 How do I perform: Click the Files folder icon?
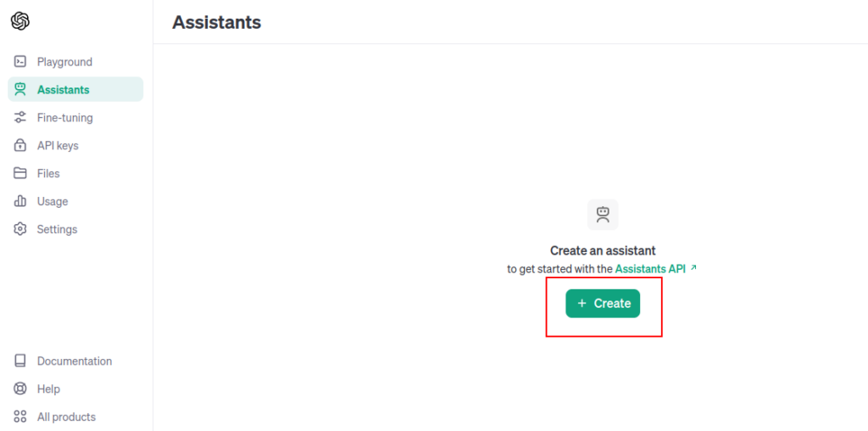(20, 173)
